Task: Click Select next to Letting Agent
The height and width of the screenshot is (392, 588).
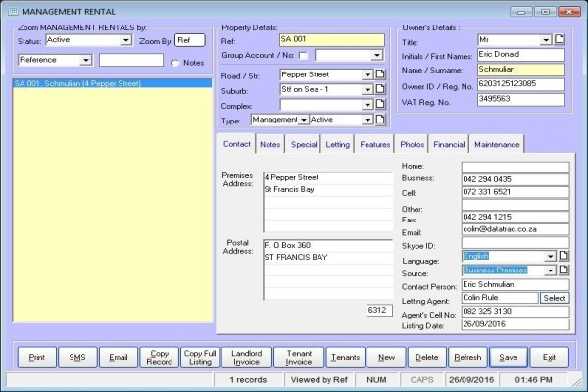Action: (555, 298)
